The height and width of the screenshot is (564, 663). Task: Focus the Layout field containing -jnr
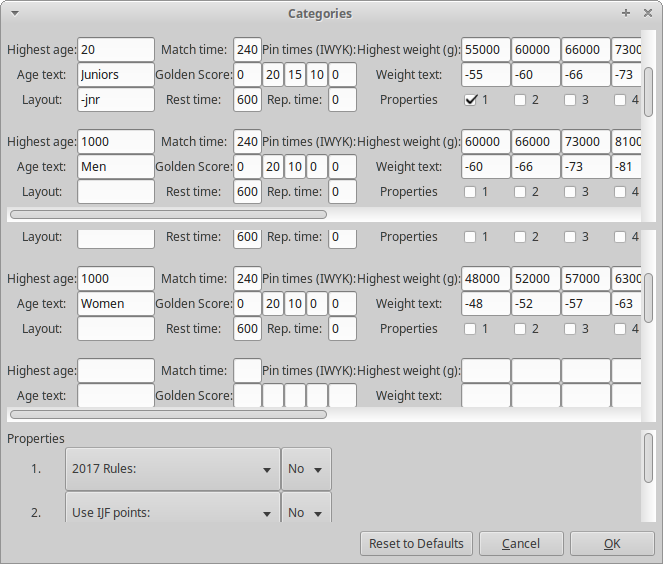pos(115,100)
